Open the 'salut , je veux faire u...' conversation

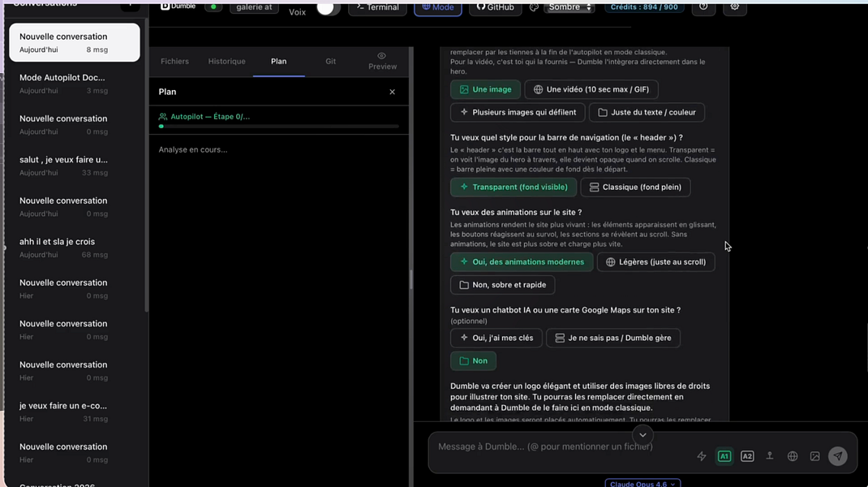(75, 166)
